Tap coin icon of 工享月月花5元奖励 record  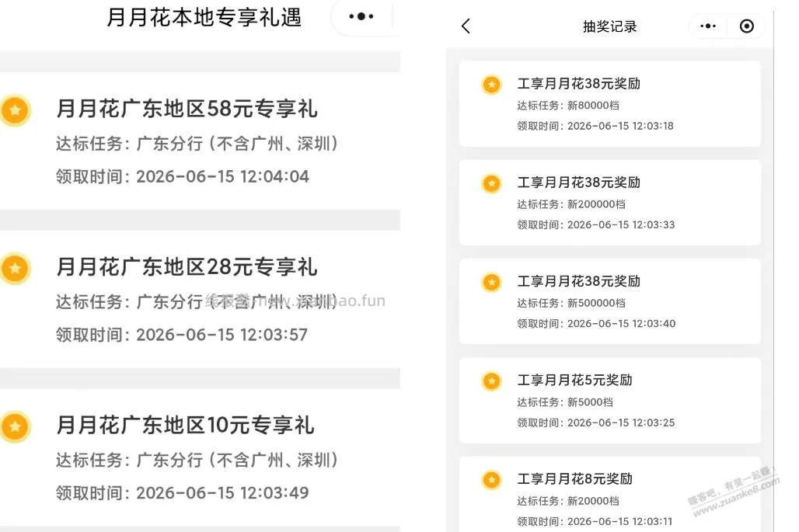pyautogui.click(x=492, y=381)
